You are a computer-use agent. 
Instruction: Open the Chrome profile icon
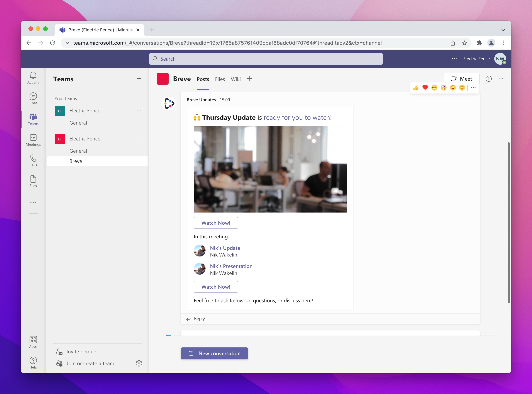pyautogui.click(x=491, y=43)
